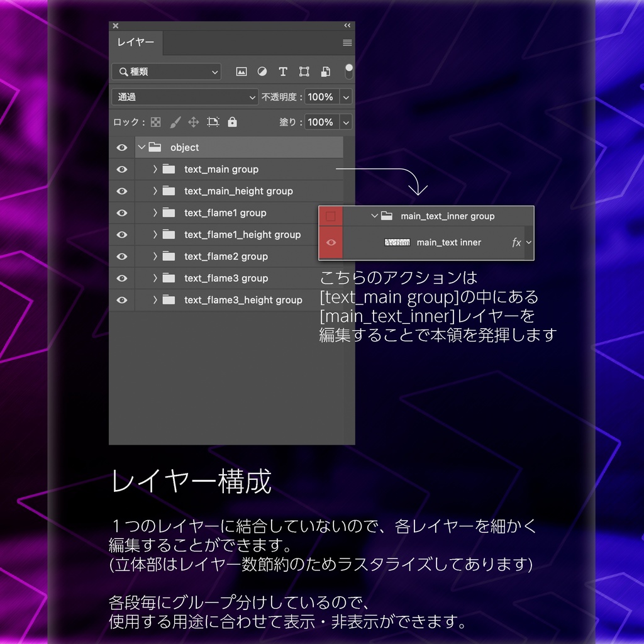Click the lock image pixels brush icon
Screen dimensions: 644x644
pos(175,122)
